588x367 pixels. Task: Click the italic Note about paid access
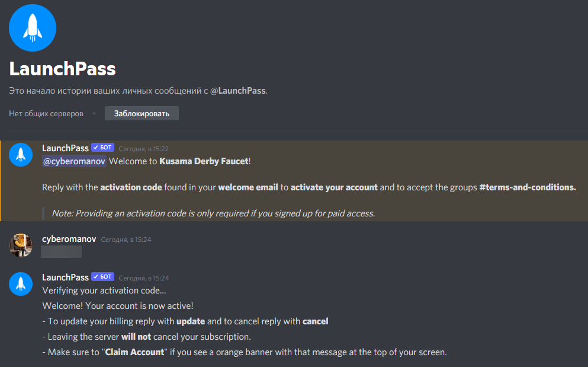pos(213,213)
